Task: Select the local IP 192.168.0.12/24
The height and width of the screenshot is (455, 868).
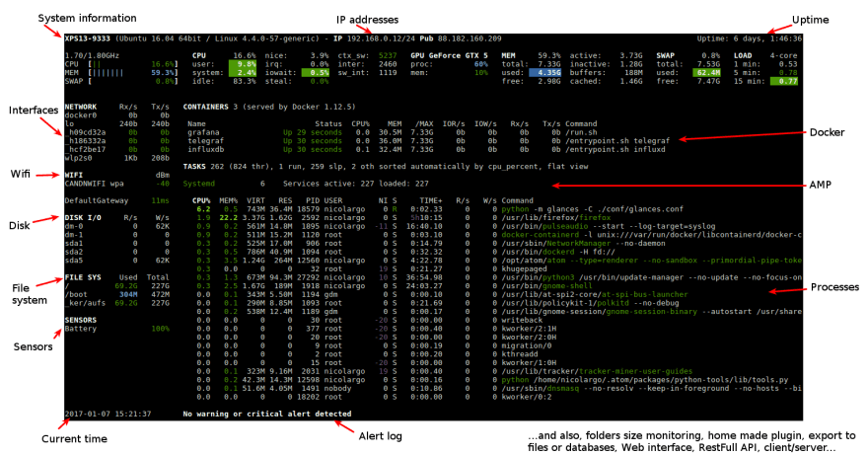Action: click(x=381, y=38)
